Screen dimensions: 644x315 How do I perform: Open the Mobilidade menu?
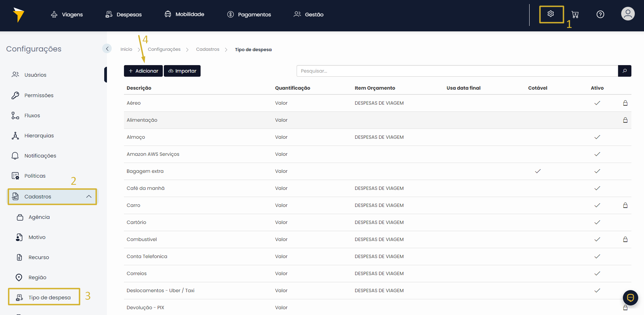(184, 14)
